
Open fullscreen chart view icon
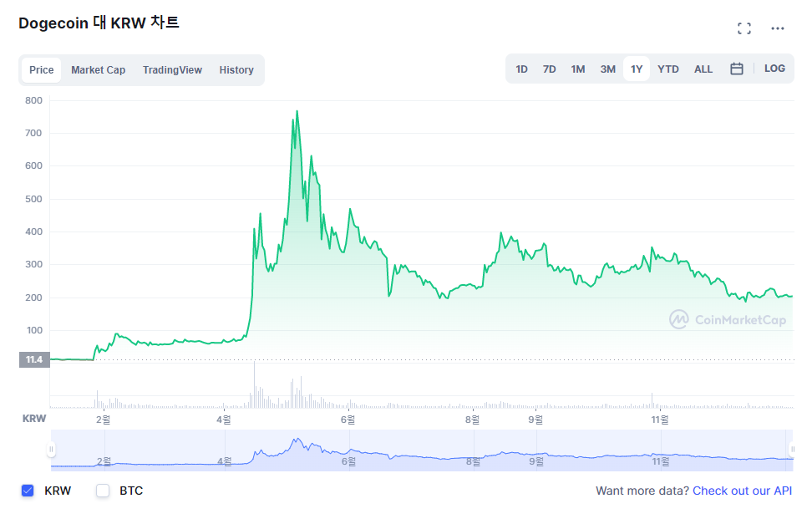pos(744,28)
